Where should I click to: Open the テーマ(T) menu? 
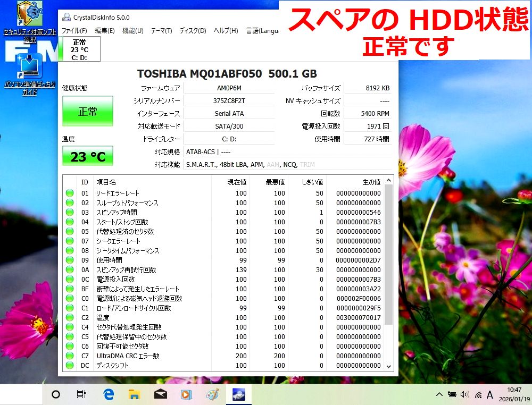[161, 31]
